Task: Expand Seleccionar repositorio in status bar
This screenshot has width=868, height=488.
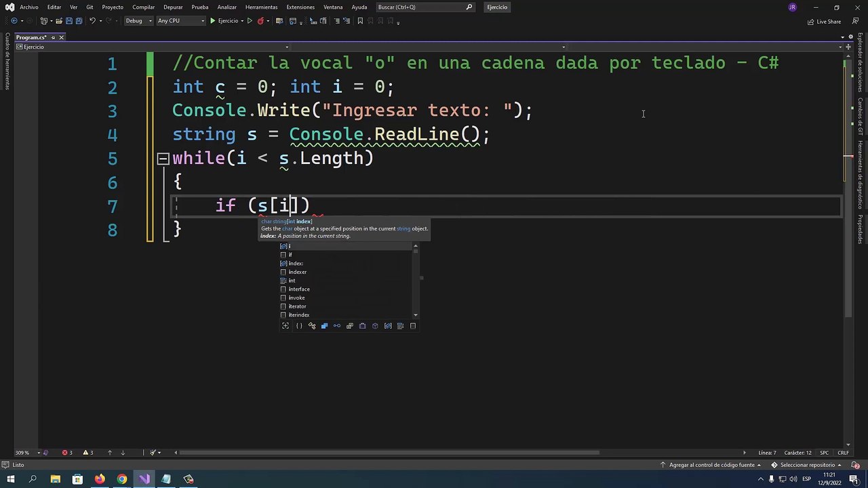Action: point(807,465)
